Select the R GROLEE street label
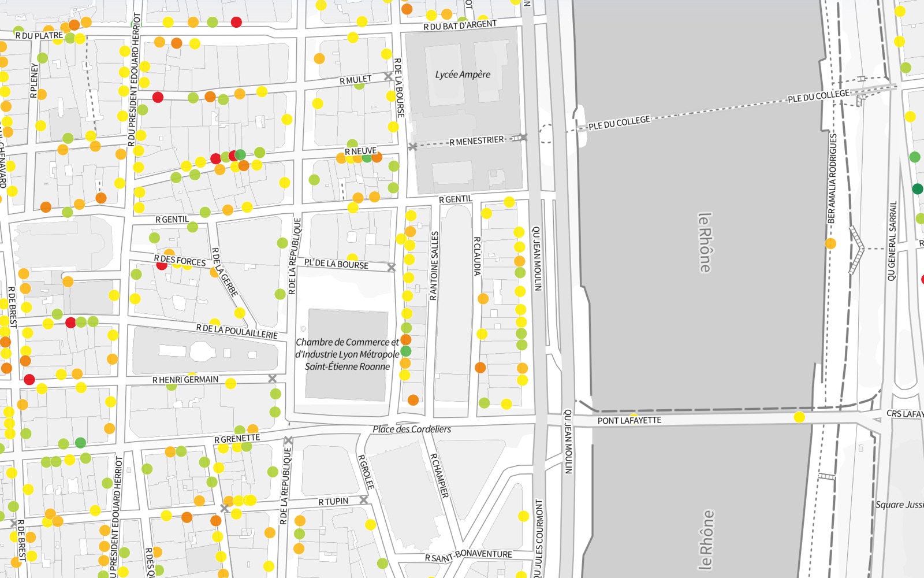The height and width of the screenshot is (578, 924). pyautogui.click(x=366, y=472)
